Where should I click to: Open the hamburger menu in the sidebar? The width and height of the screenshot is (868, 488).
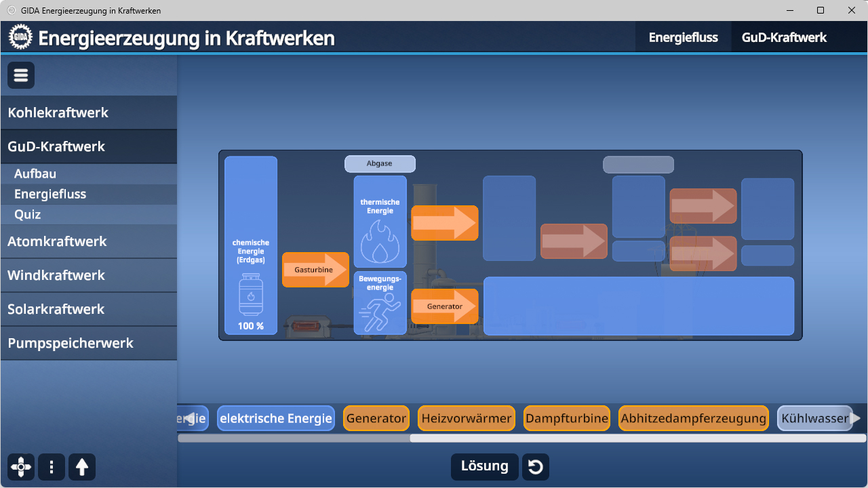point(20,75)
